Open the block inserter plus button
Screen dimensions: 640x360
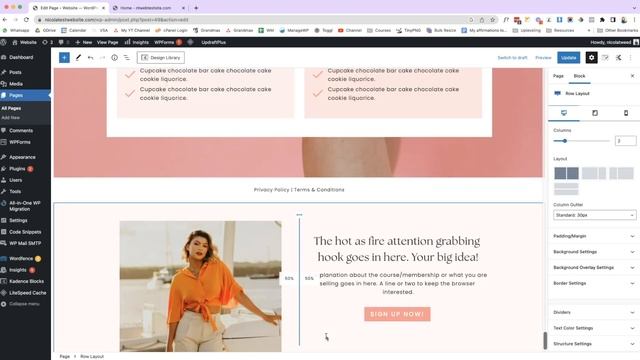(x=64, y=58)
